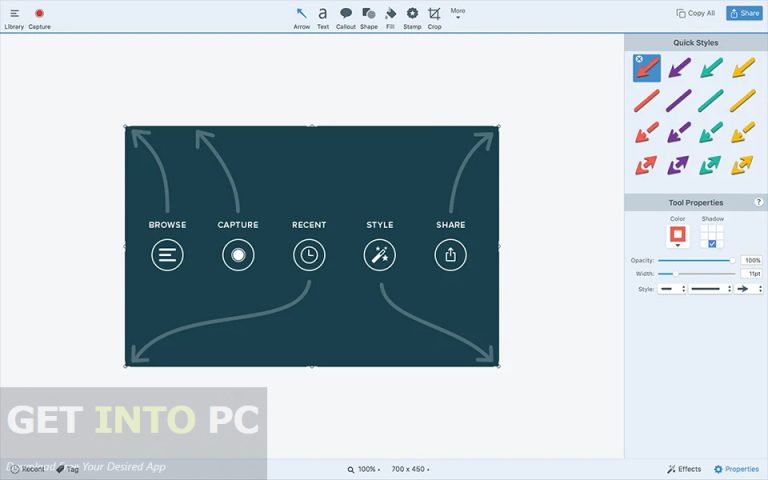
Task: Click the blue Share button
Action: coord(744,13)
